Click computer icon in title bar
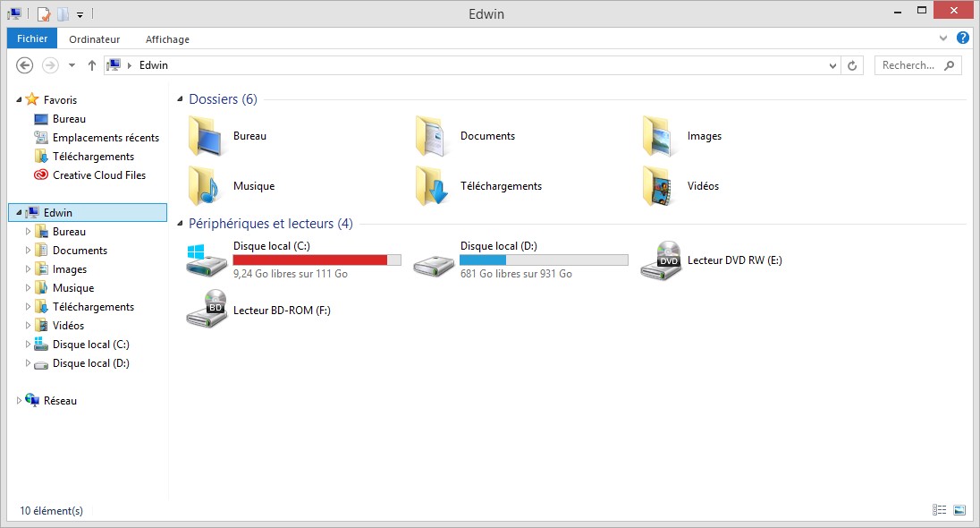The width and height of the screenshot is (980, 528). pyautogui.click(x=14, y=13)
